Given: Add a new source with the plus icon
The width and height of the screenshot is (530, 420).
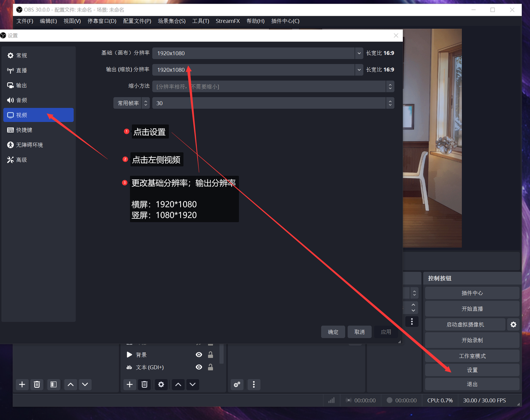Looking at the screenshot, I should [130, 384].
